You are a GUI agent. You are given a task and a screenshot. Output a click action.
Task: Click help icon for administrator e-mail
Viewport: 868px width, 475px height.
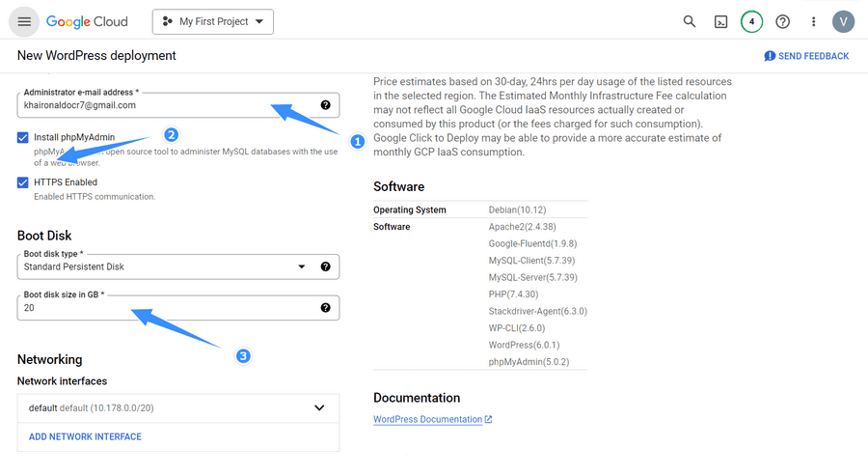(326, 105)
